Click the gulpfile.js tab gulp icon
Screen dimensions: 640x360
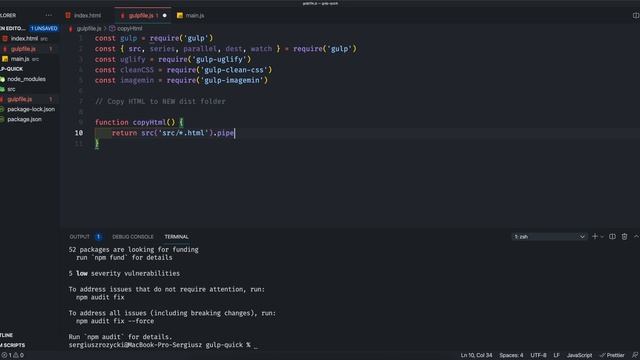(x=122, y=16)
